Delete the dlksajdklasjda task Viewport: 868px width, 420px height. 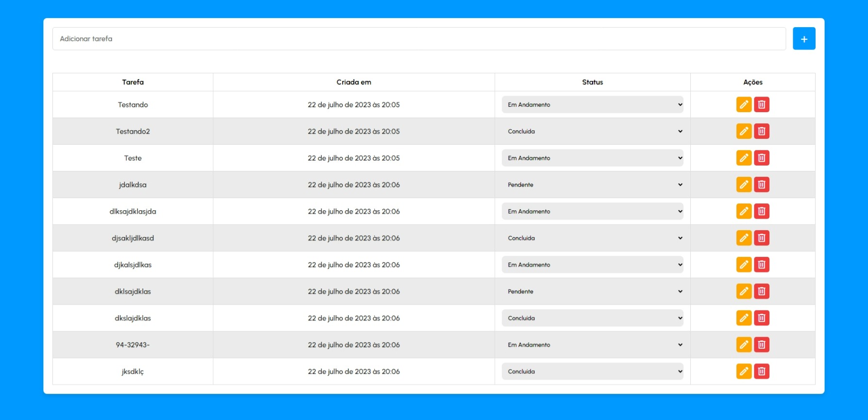click(x=762, y=211)
